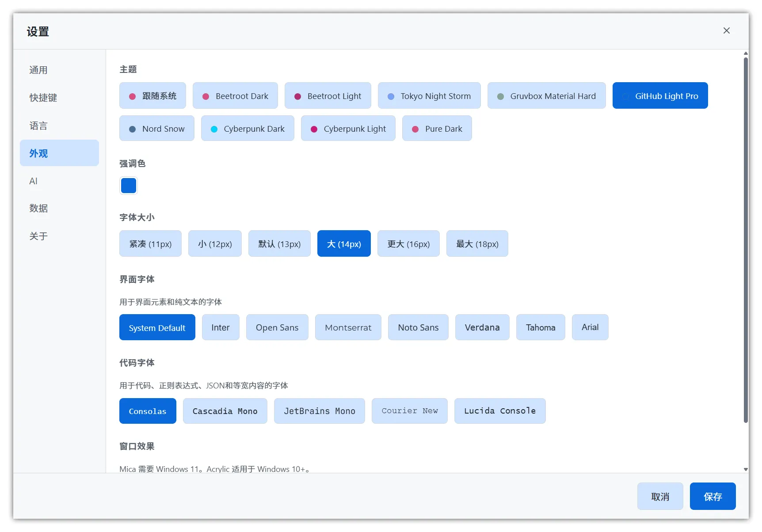
Task: Select the Beetroot Dark theme
Action: pos(235,96)
